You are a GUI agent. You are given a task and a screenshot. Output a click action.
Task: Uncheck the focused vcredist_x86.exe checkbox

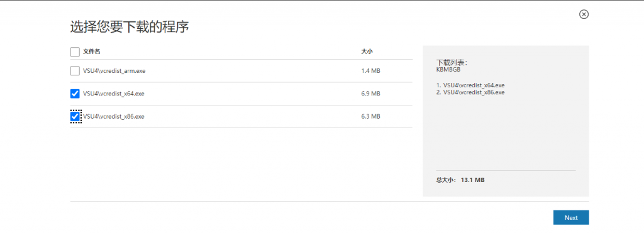coord(75,117)
